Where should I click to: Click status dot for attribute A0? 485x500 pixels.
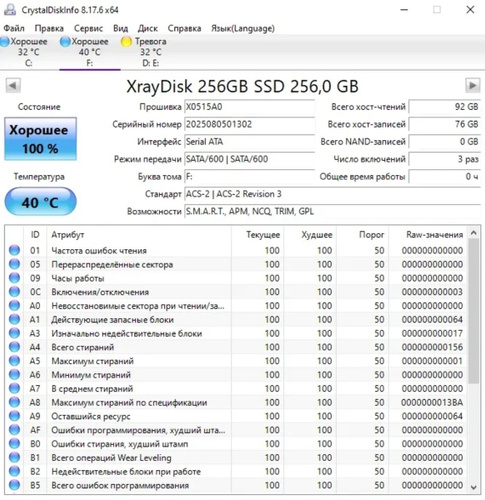coord(14,306)
